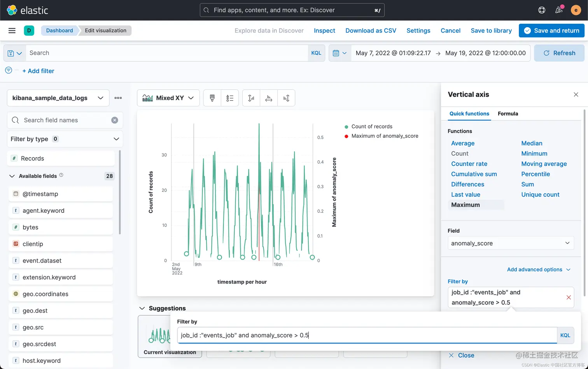Select the Average function
The height and width of the screenshot is (369, 588).
(x=463, y=143)
